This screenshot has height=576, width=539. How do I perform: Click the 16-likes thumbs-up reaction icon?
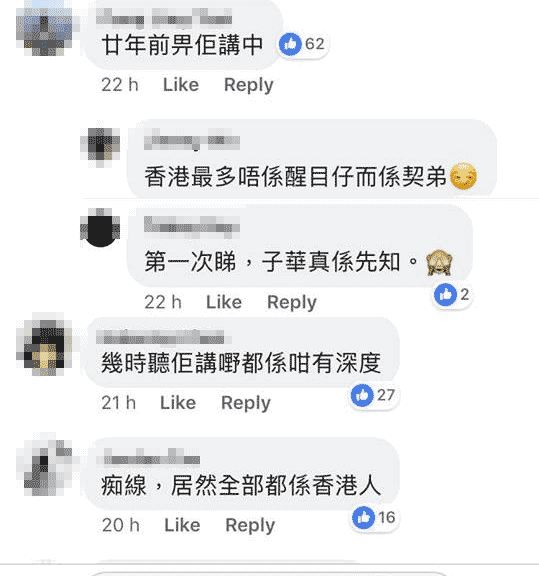(363, 518)
